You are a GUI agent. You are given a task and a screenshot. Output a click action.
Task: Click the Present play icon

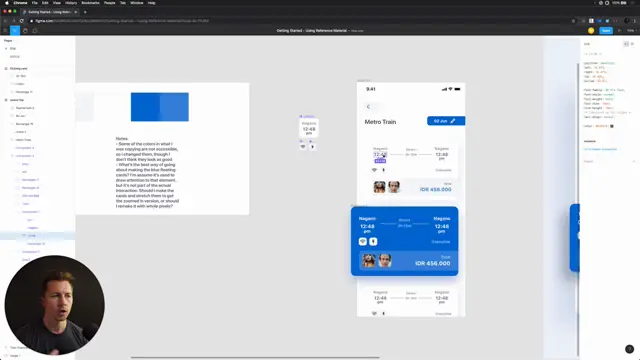pyautogui.click(x=620, y=31)
